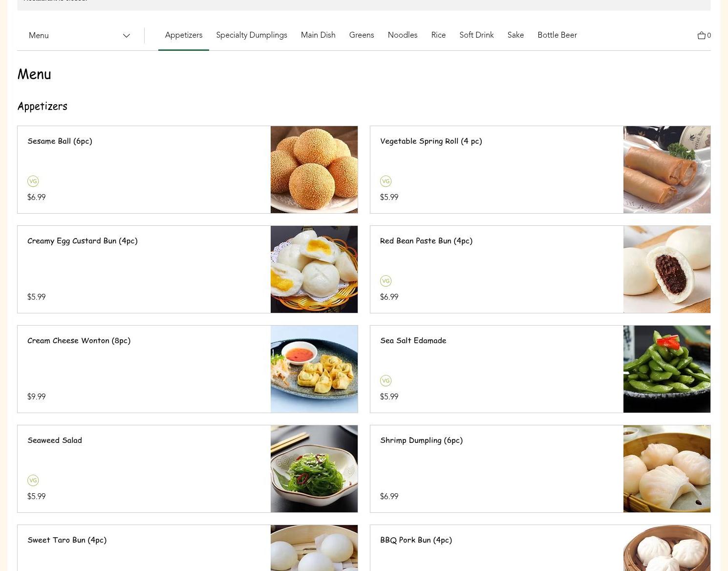This screenshot has width=728, height=571.
Task: Switch to the Specialty Dumplings tab
Action: pos(251,35)
